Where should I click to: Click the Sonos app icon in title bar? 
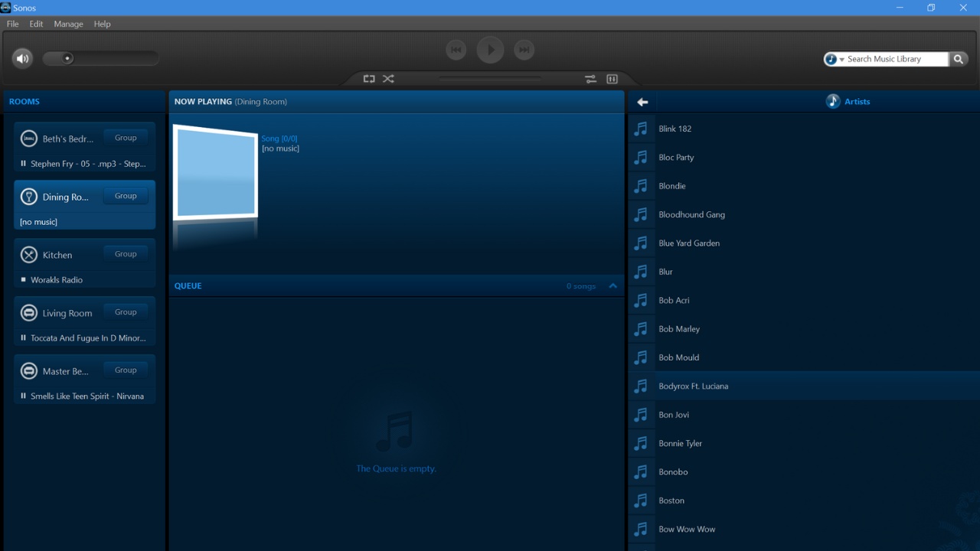[5, 8]
